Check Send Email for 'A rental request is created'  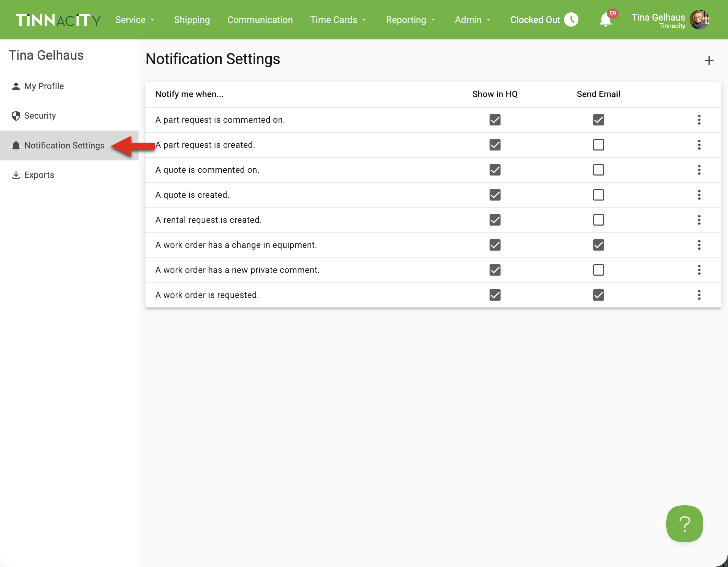point(598,220)
